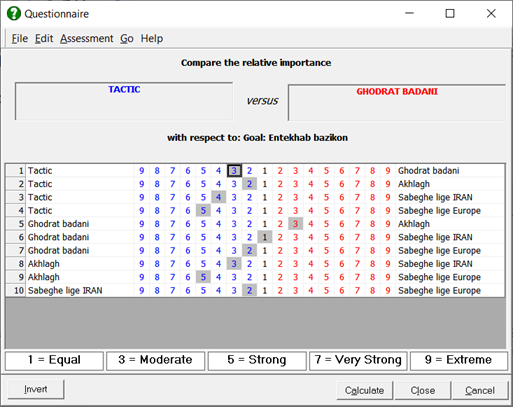The height and width of the screenshot is (407, 513).
Task: Select red 2 in row 8 toward Sabeghe lige IRAN
Action: [x=280, y=264]
